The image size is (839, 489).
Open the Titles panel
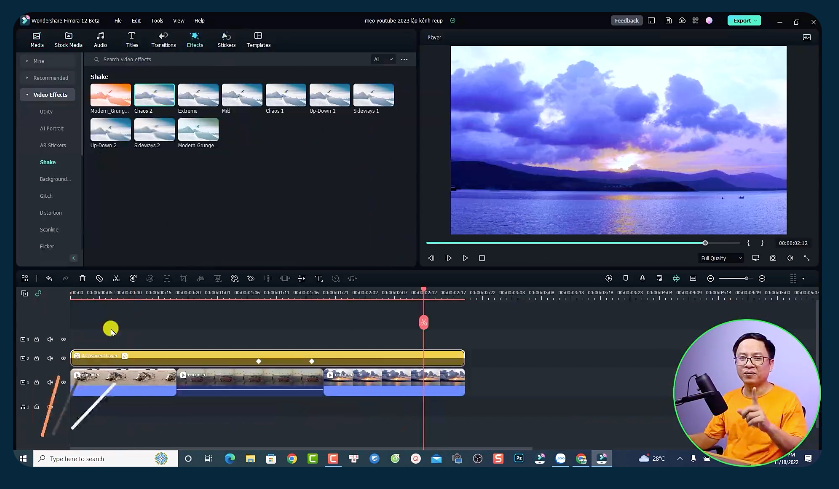131,39
